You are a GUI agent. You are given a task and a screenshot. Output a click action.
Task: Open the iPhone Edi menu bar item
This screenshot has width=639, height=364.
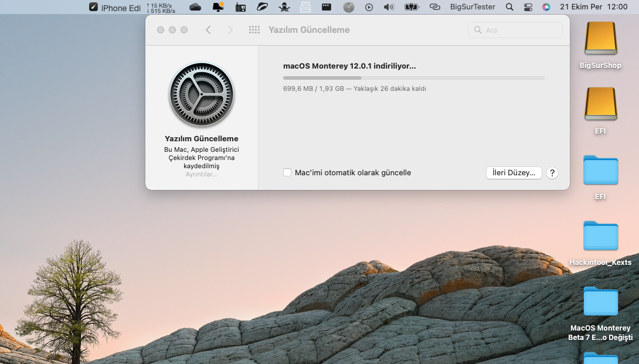click(x=115, y=8)
